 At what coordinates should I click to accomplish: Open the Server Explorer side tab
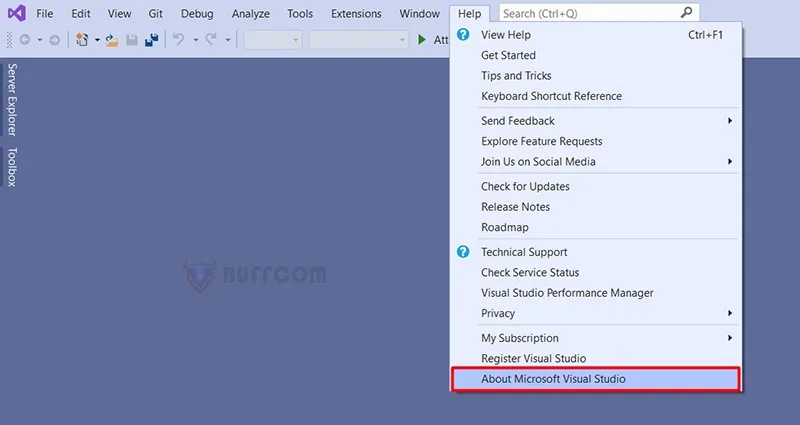click(11, 99)
